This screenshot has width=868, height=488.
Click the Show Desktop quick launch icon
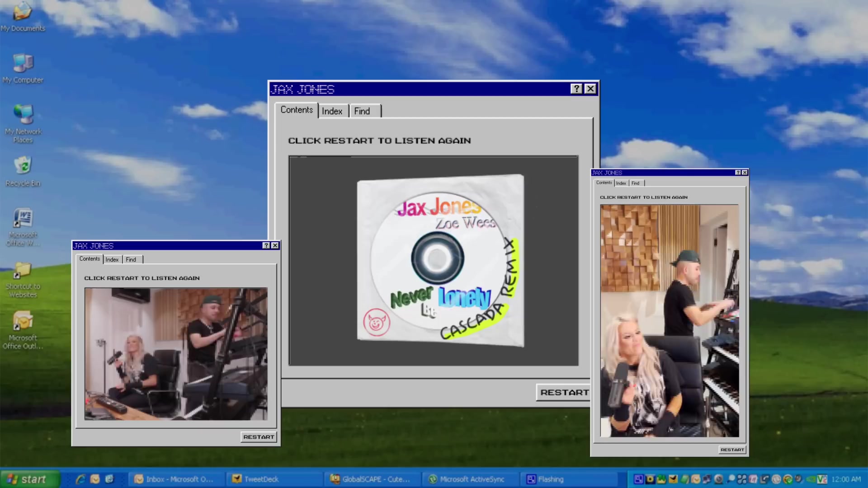coord(109,479)
